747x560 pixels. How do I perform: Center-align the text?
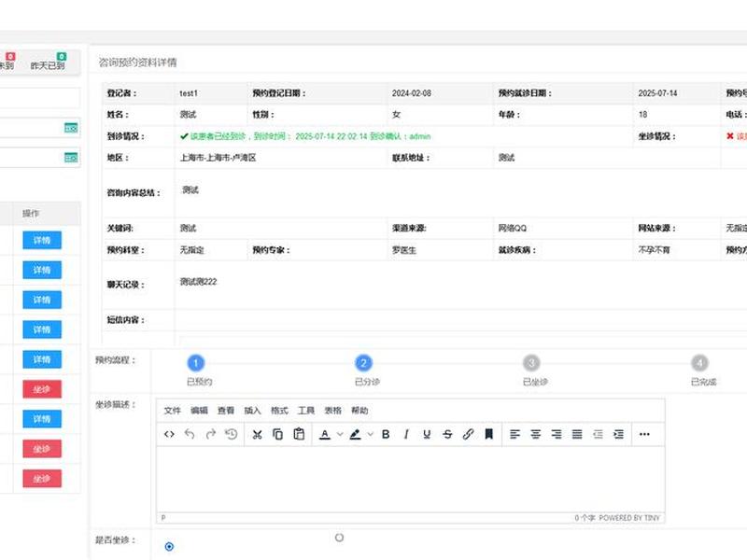coord(535,434)
